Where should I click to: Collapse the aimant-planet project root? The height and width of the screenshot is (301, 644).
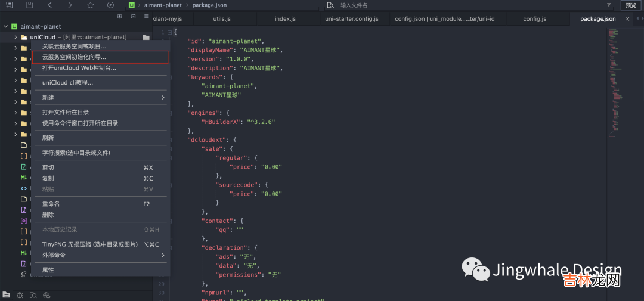tap(5, 27)
